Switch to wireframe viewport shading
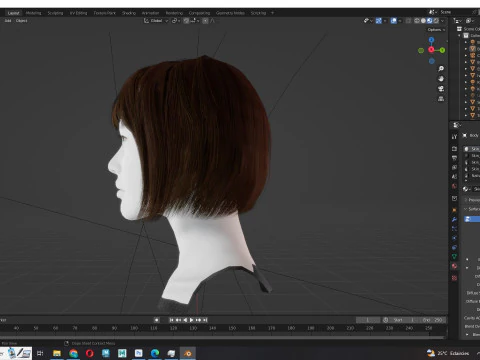This screenshot has height=360, width=480. pyautogui.click(x=417, y=21)
